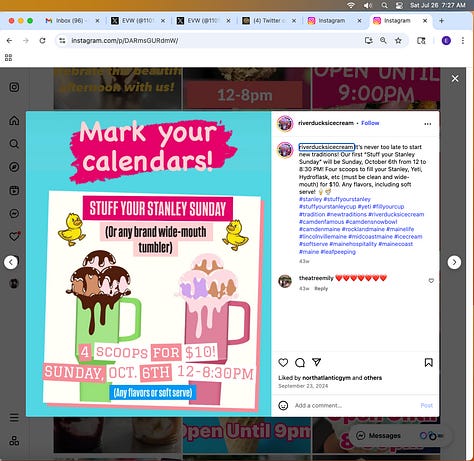Open #leafpeeping hashtag link

pos(338,252)
